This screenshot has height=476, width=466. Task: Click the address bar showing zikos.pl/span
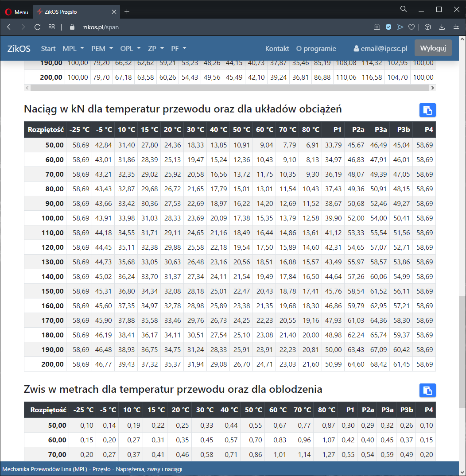101,27
